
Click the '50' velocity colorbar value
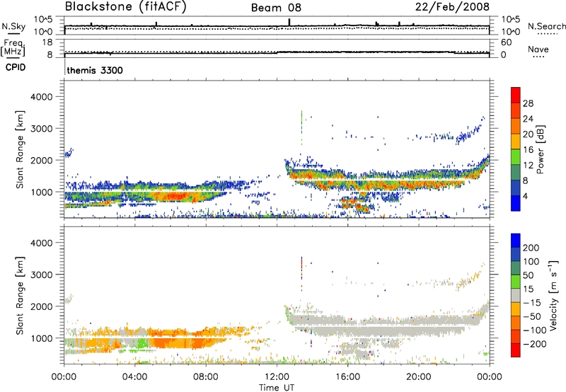pos(528,275)
